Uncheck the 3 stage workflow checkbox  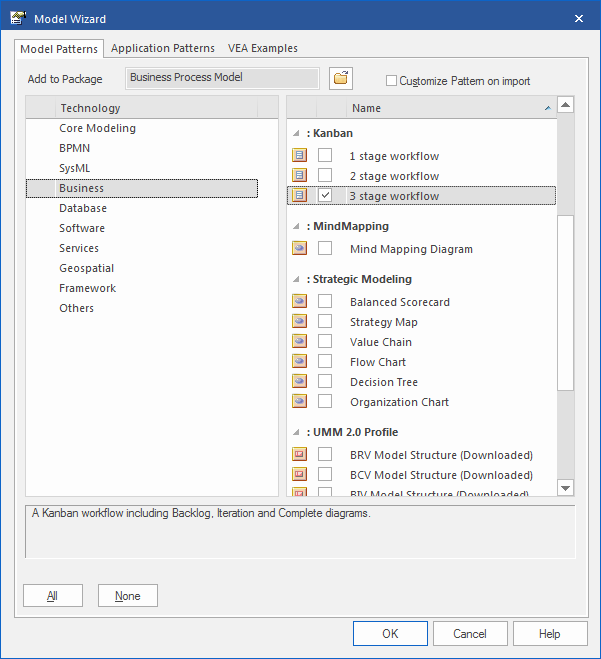[x=325, y=196]
